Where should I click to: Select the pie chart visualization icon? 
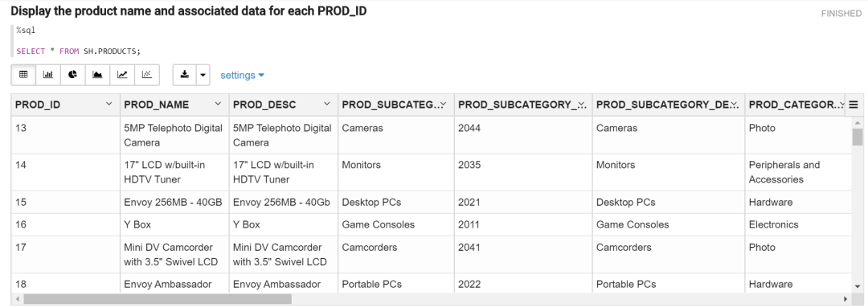pyautogui.click(x=73, y=75)
